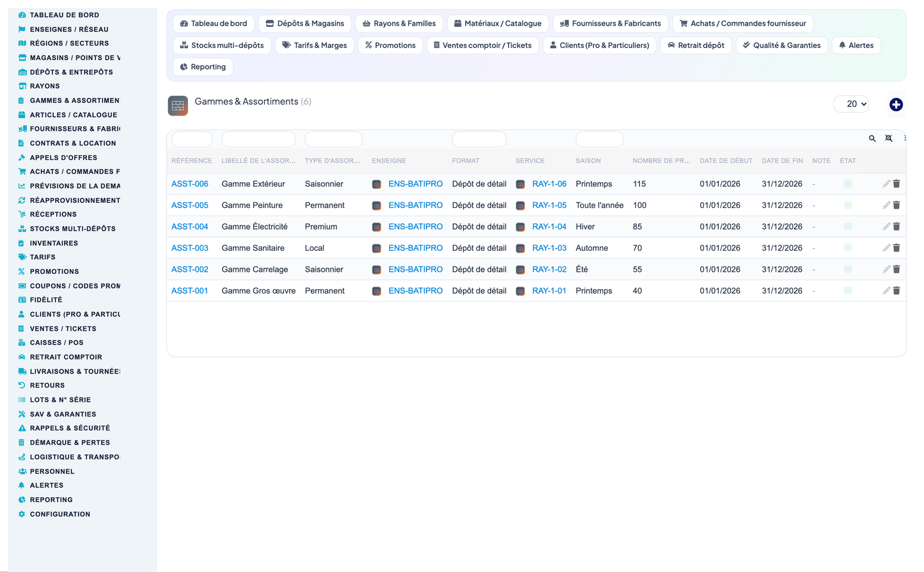Delete the ASST-002 row with trash icon
Screen dimensions: 924x572
tap(897, 269)
